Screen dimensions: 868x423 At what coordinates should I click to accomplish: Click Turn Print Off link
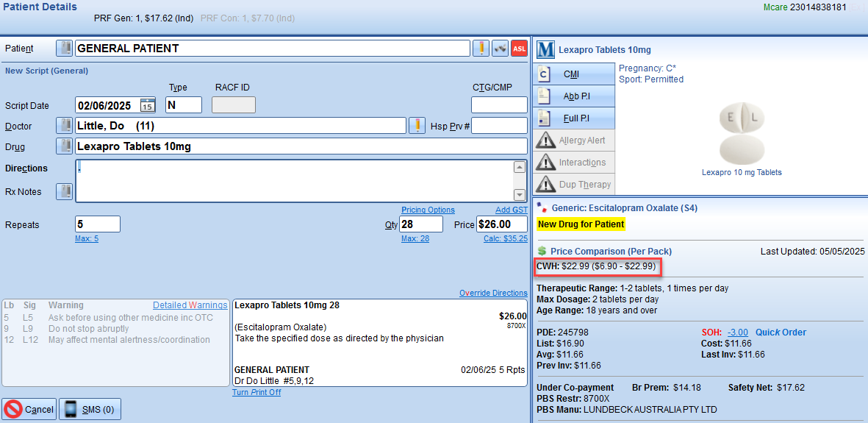point(257,393)
